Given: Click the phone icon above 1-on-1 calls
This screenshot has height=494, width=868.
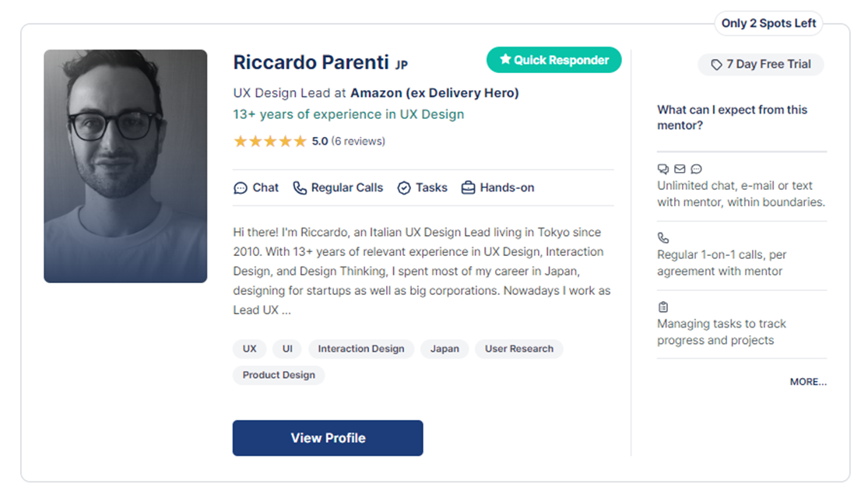Looking at the screenshot, I should tap(663, 238).
